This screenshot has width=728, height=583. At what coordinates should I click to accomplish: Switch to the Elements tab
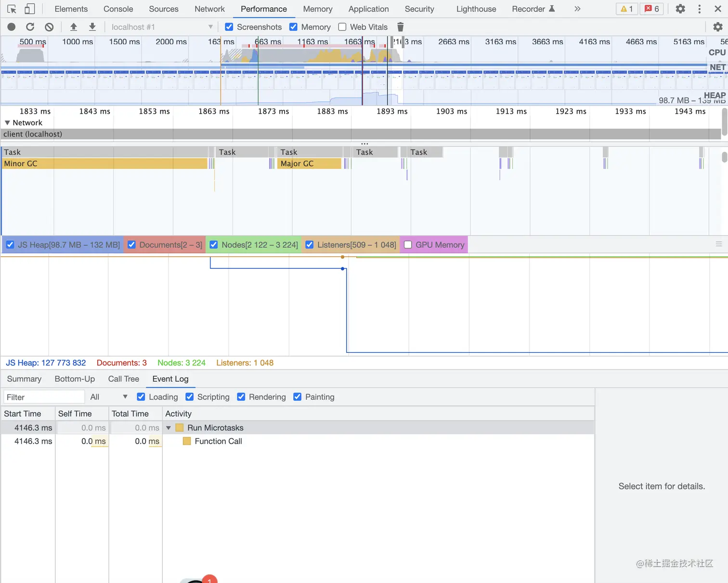[71, 9]
